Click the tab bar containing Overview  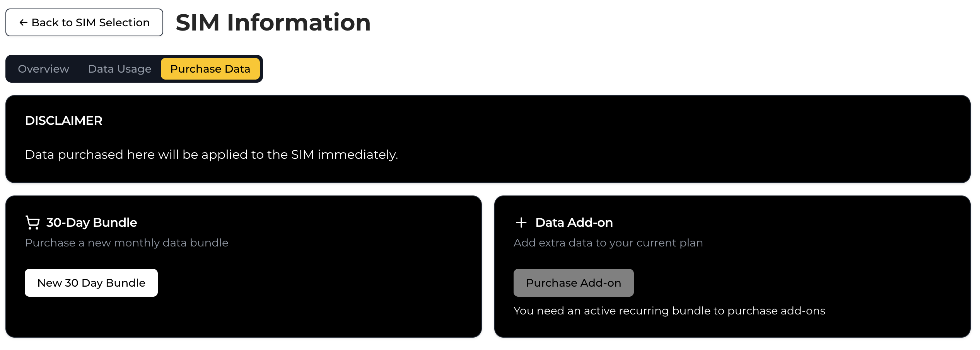click(133, 69)
